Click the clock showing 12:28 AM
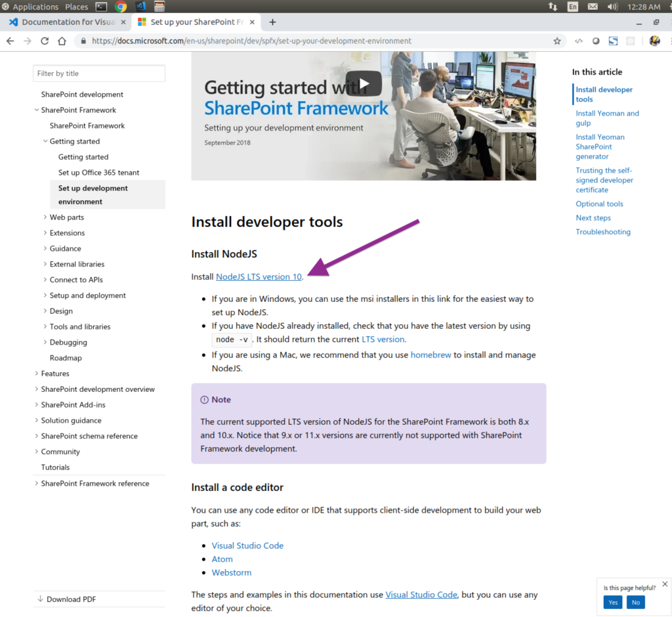This screenshot has height=617, width=672. 644,7
